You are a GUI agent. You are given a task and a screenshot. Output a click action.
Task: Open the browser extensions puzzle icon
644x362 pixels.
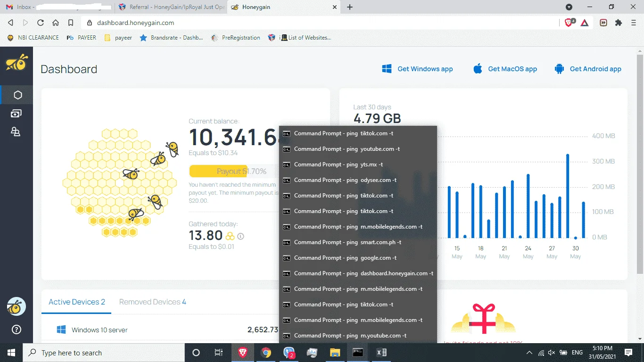[x=619, y=23]
